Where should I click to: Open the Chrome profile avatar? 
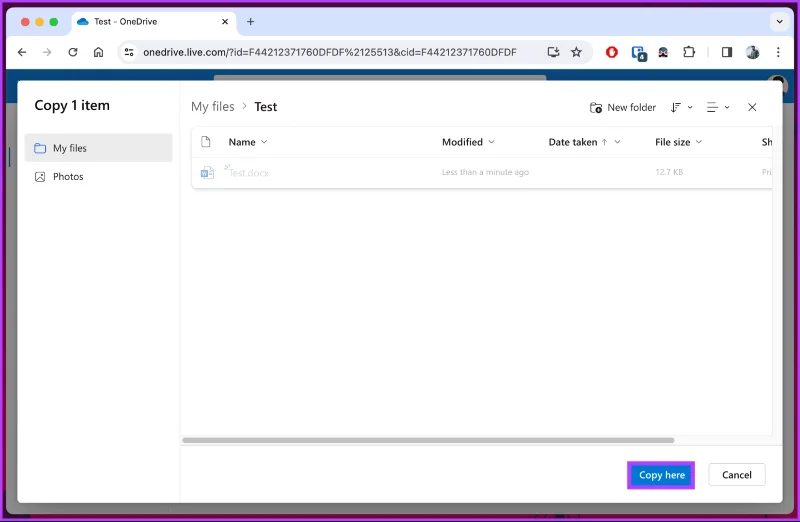click(753, 52)
